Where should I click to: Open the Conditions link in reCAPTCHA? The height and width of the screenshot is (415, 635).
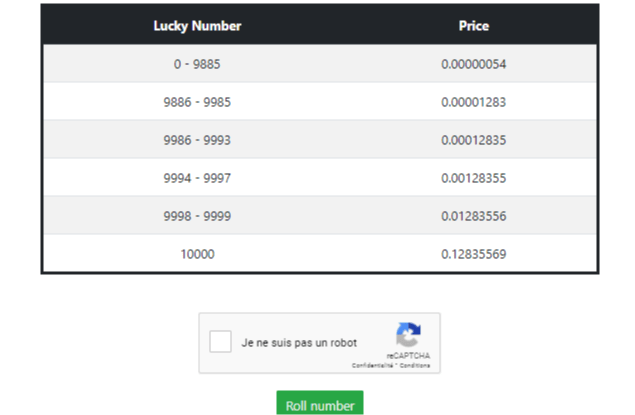pyautogui.click(x=415, y=366)
